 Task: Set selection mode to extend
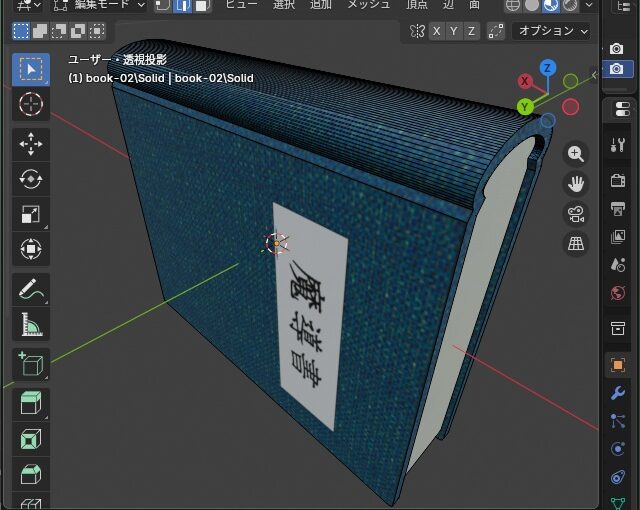[40, 31]
